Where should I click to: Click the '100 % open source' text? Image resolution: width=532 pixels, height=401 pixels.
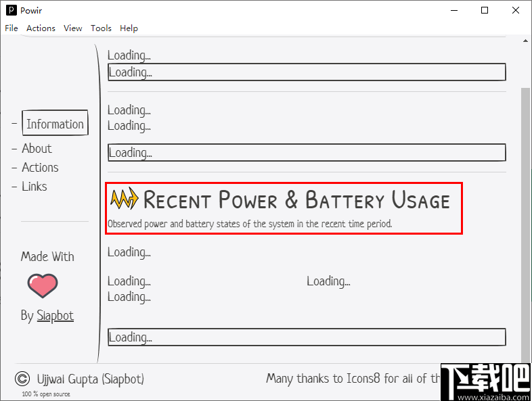click(x=46, y=394)
